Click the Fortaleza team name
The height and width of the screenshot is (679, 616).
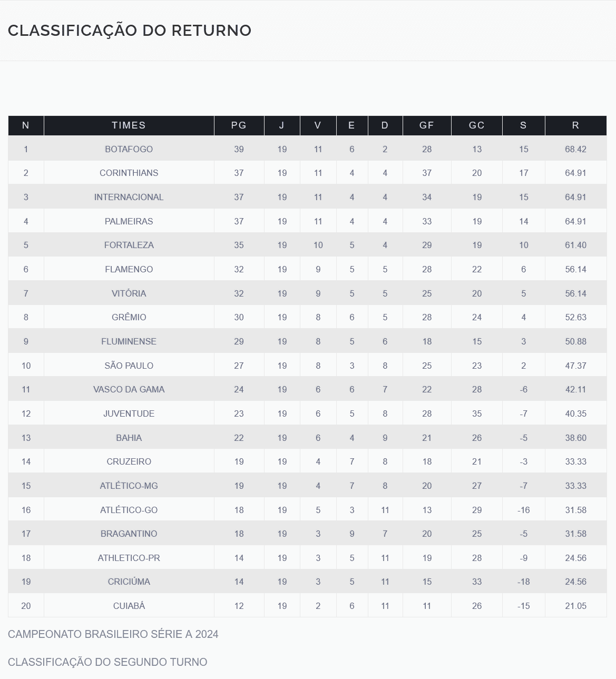tap(129, 245)
